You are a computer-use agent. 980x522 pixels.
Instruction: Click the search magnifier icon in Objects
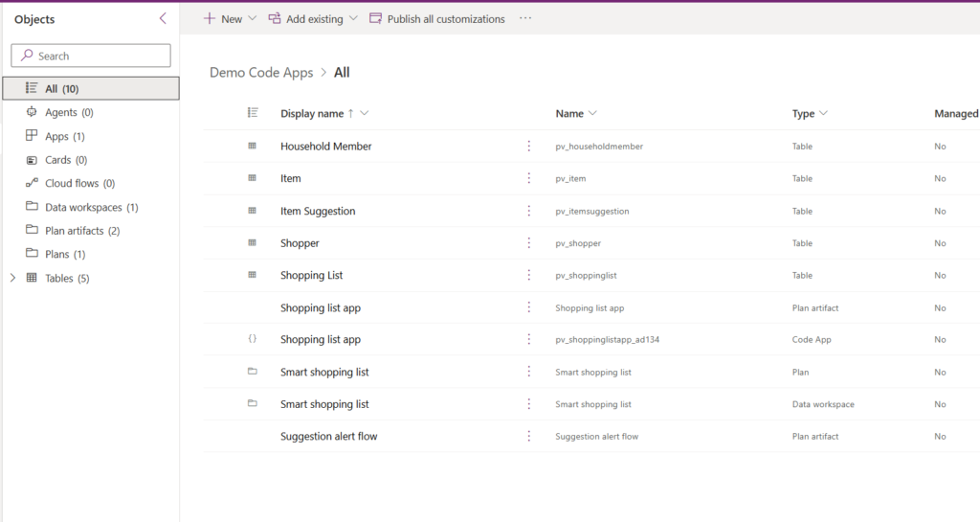click(27, 55)
